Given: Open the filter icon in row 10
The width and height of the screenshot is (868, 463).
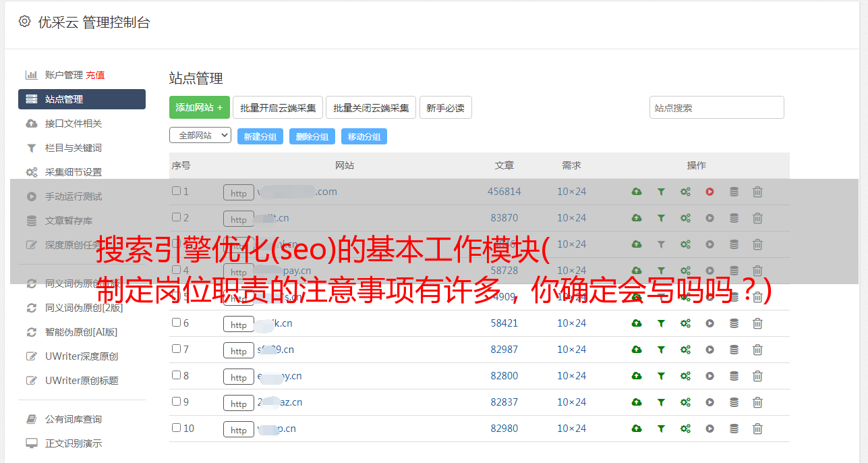Looking at the screenshot, I should [661, 429].
